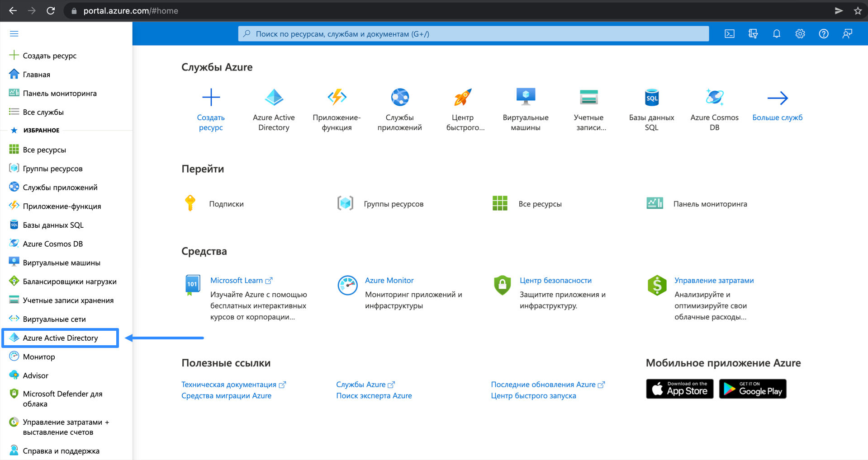Viewport: 868px width, 460px height.
Task: Open the notifications bell
Action: [x=777, y=34]
